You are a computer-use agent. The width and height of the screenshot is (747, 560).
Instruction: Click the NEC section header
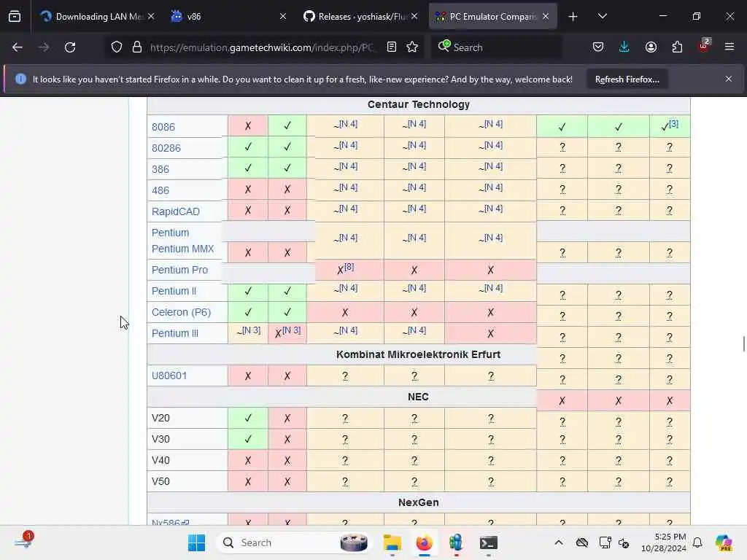click(x=418, y=397)
